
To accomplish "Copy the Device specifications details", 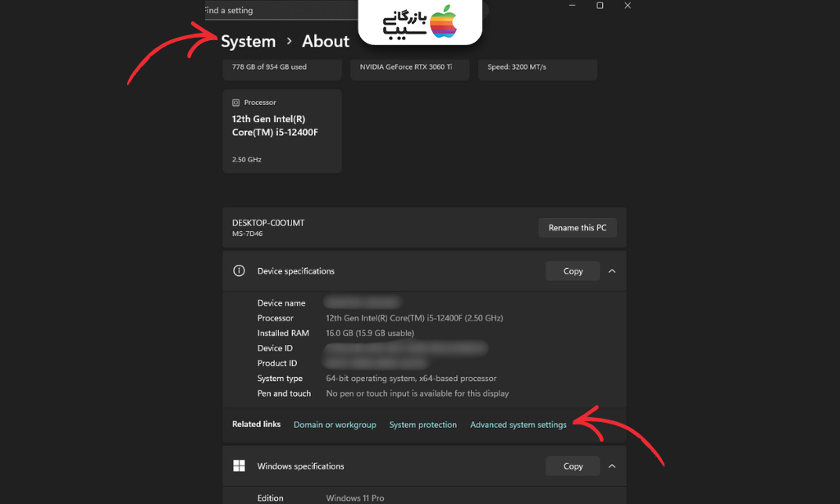I will 573,270.
